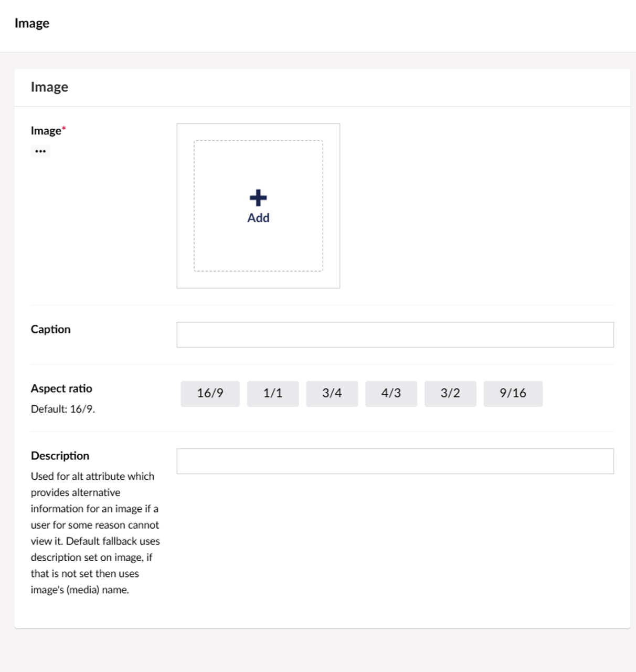Choose the 1/1 aspect ratio option

click(273, 393)
